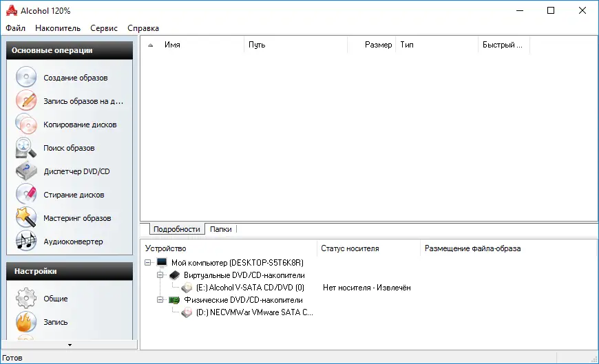Screen dimensions: 599x364
Task: Click the sidebar scroll-down arrow
Action: click(x=70, y=345)
